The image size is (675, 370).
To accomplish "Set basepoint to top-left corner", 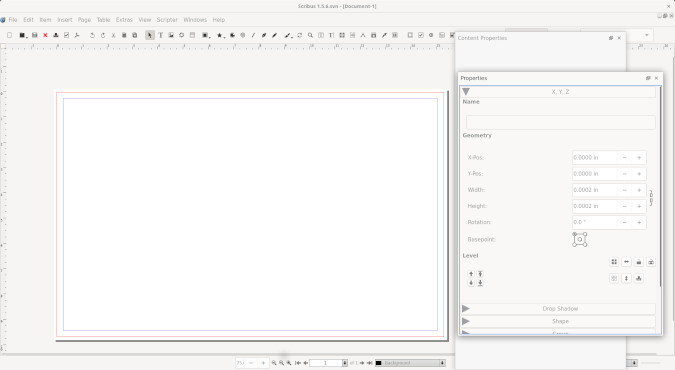I will click(x=574, y=234).
